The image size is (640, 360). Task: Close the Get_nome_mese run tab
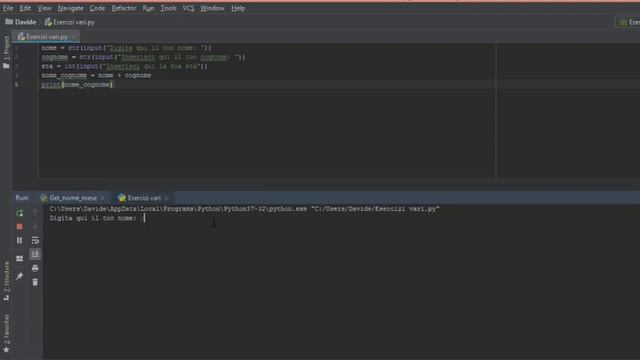click(103, 198)
